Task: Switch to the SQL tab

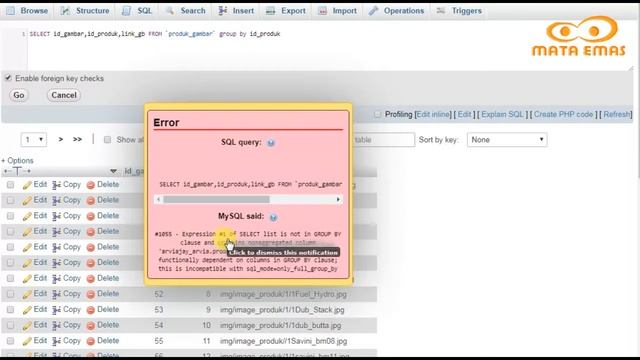Action: point(138,11)
